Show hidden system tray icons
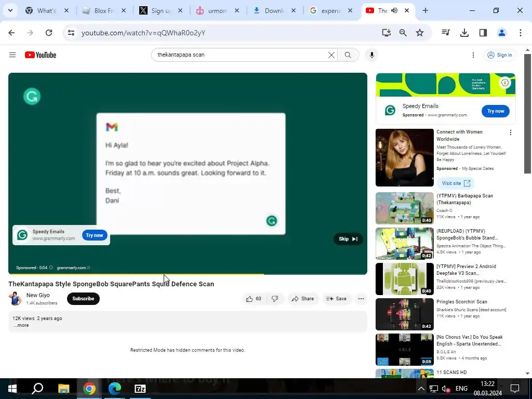This screenshot has width=532, height=399. [421, 389]
